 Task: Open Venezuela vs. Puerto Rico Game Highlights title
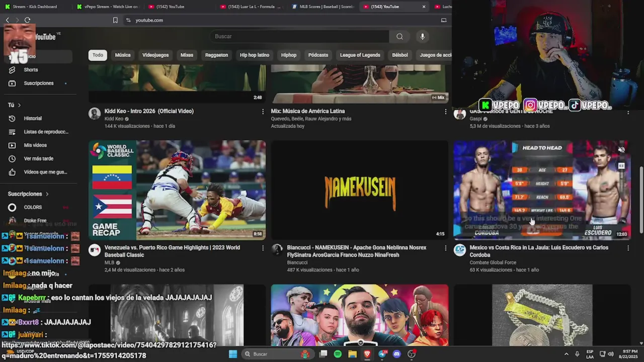(172, 251)
